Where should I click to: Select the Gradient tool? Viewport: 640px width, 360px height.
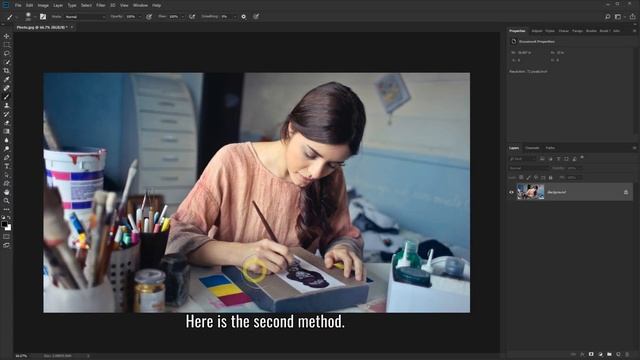tap(7, 131)
